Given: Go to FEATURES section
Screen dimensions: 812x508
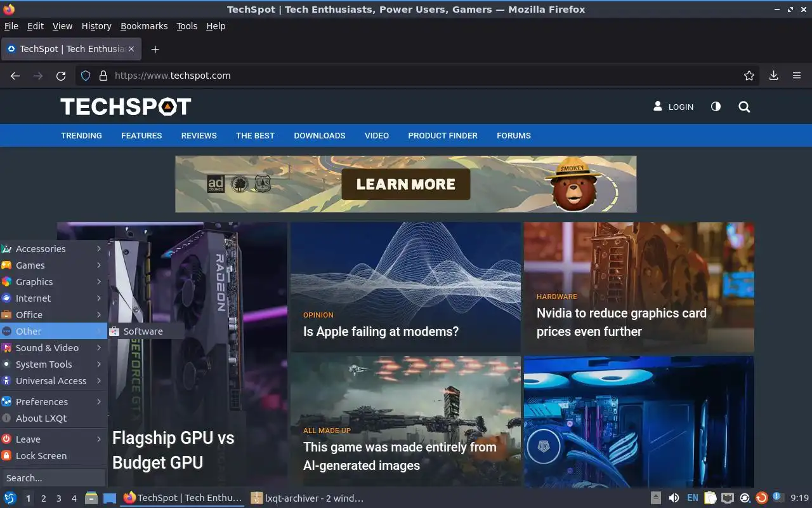Looking at the screenshot, I should point(141,136).
